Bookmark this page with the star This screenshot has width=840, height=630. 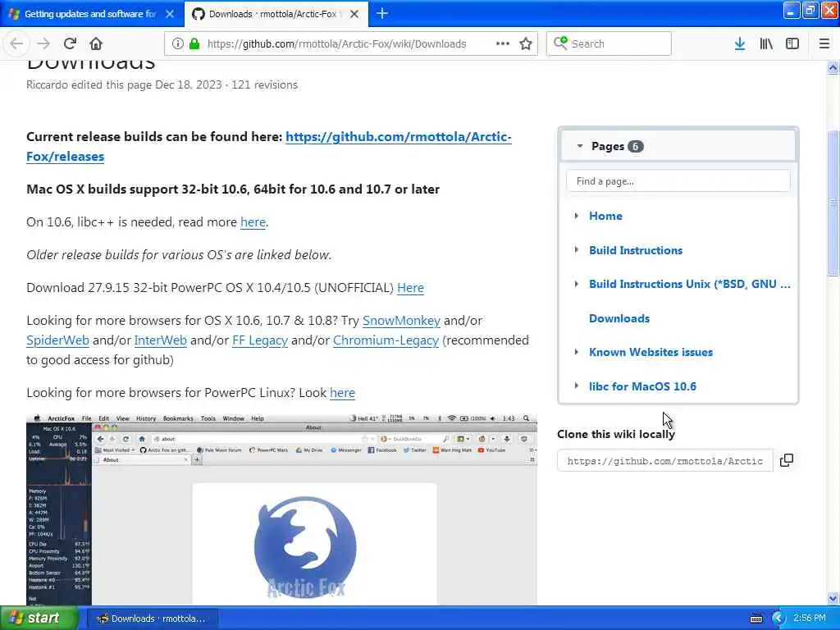526,43
